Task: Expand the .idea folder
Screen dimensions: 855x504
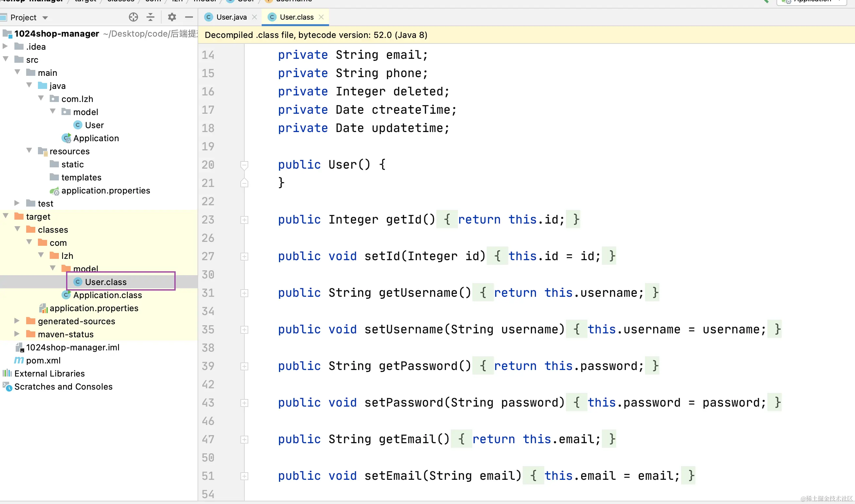Action: (x=5, y=46)
